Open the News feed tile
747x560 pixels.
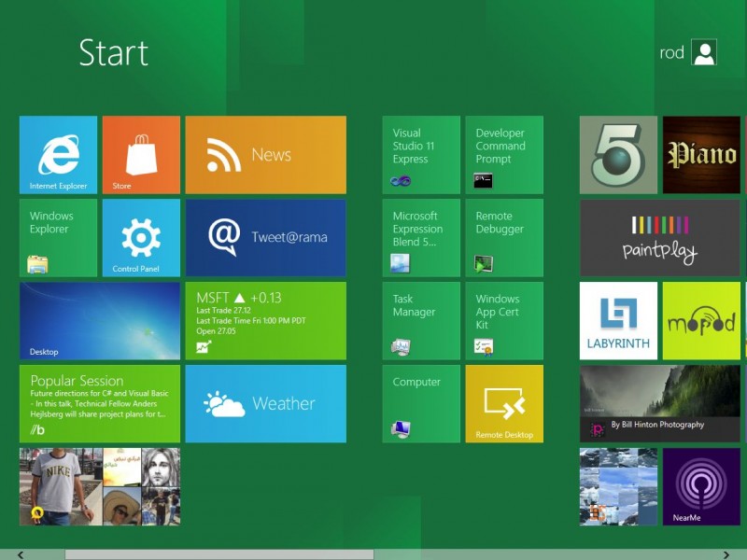[265, 154]
